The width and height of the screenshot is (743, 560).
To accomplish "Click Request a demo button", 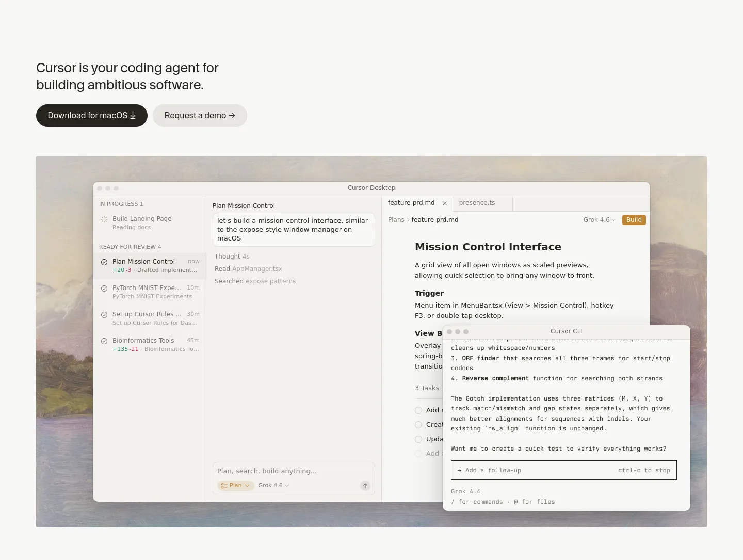I will click(x=200, y=116).
